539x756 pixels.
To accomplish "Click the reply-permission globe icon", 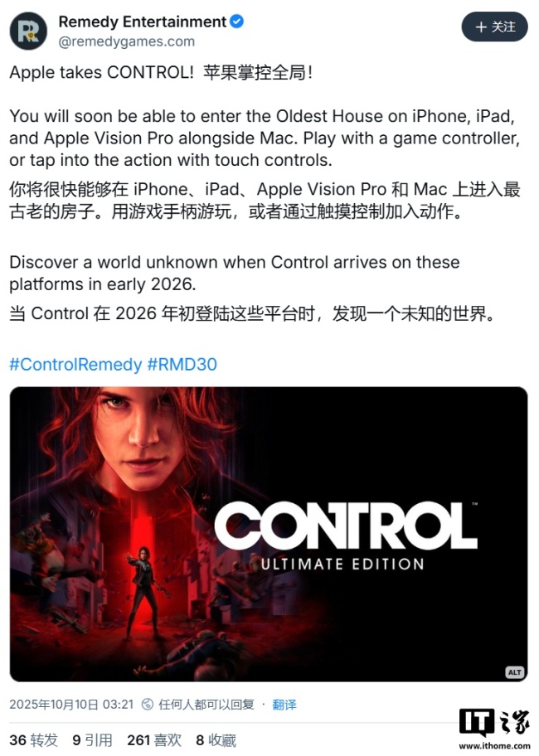I will coord(147,705).
